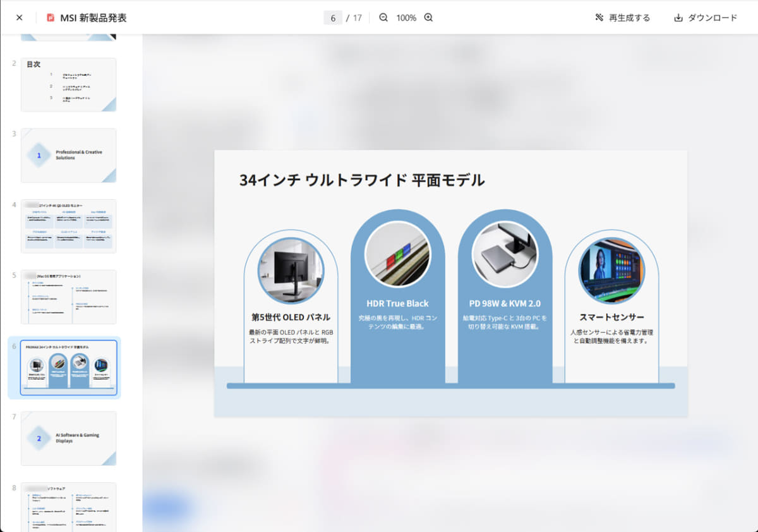Screen dimensions: 758x532
Task: Click the RGB stripe photo above HDR True Black
Action: (x=397, y=254)
